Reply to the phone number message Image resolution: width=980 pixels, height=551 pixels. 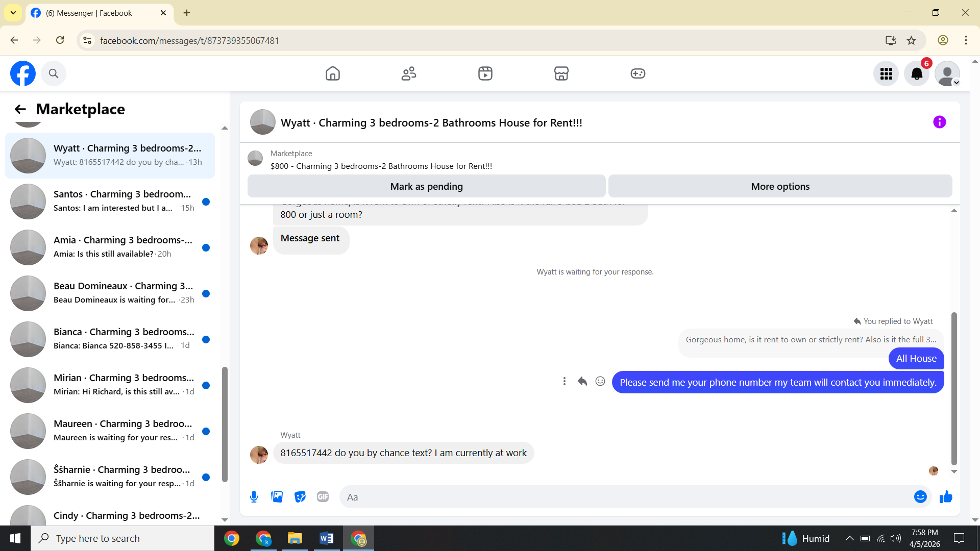pos(582,382)
